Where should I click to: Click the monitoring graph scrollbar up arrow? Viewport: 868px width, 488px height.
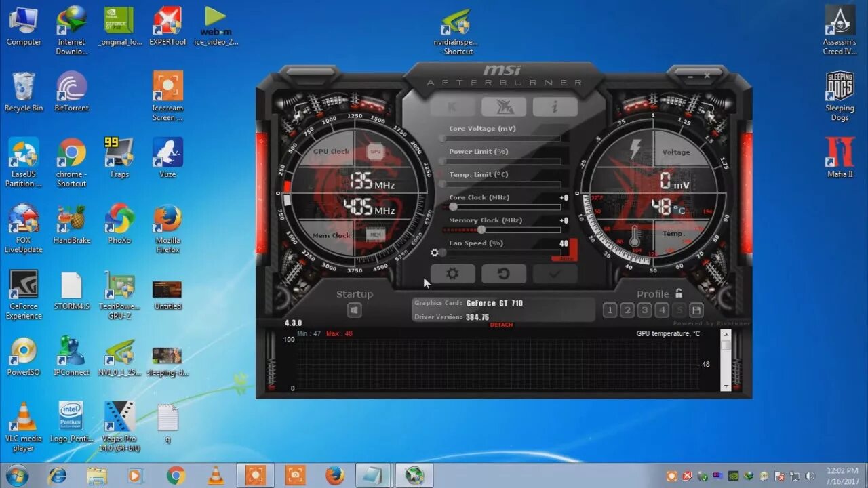tap(726, 334)
